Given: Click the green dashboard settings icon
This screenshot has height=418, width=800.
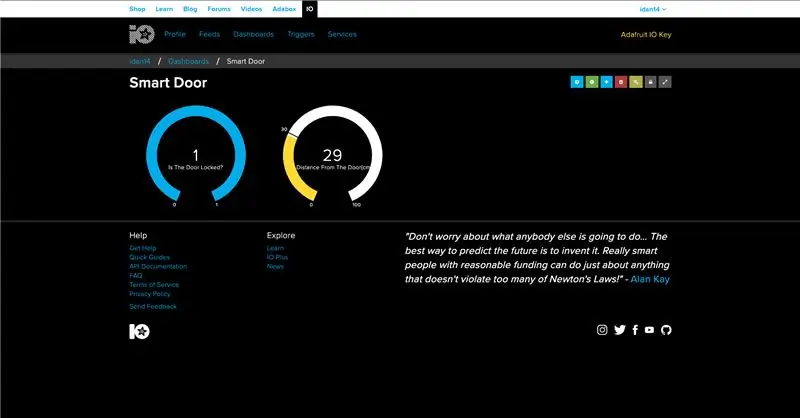Looking at the screenshot, I should click(591, 82).
